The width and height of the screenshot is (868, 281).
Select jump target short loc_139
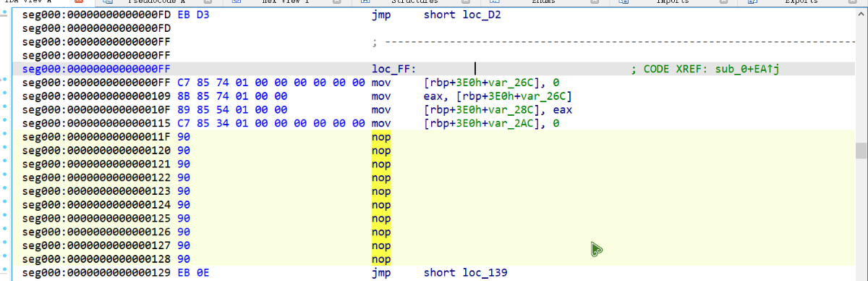click(x=465, y=273)
